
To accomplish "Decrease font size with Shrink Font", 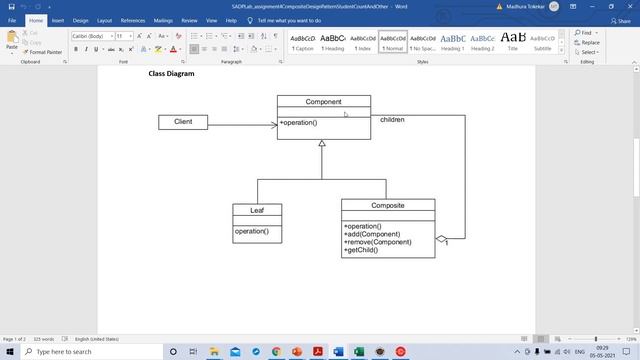I will click(x=149, y=36).
